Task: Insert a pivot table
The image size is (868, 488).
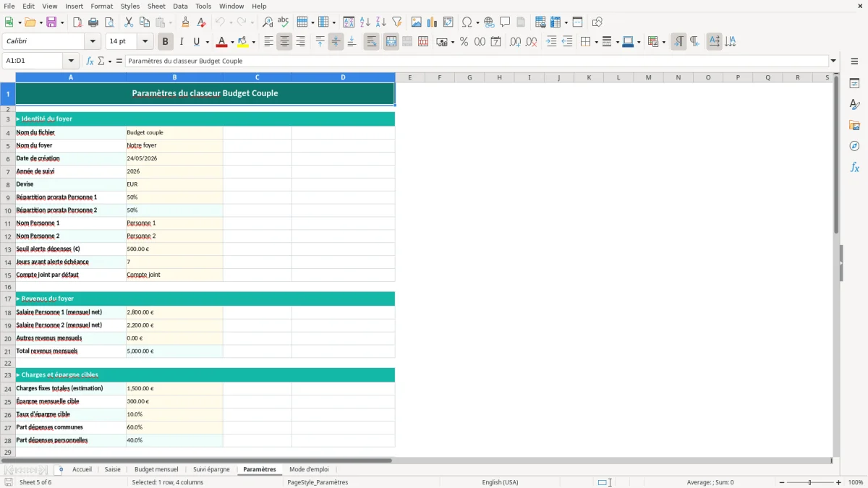Action: [x=448, y=22]
